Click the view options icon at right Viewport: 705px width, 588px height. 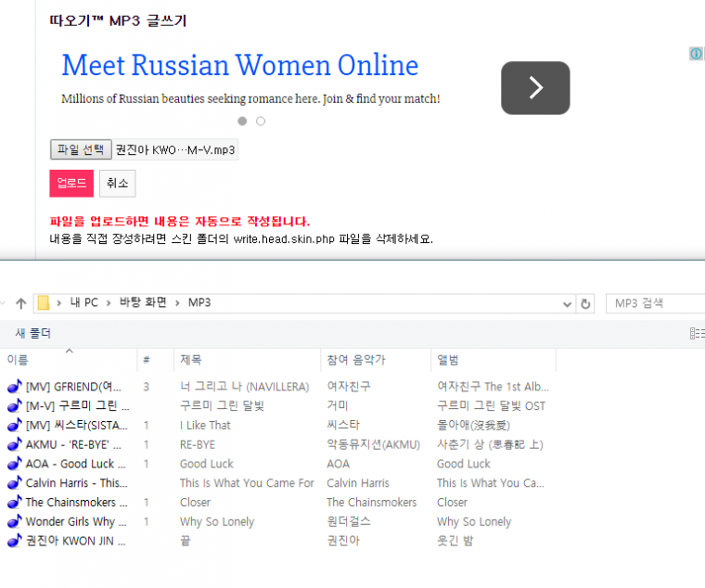(697, 333)
